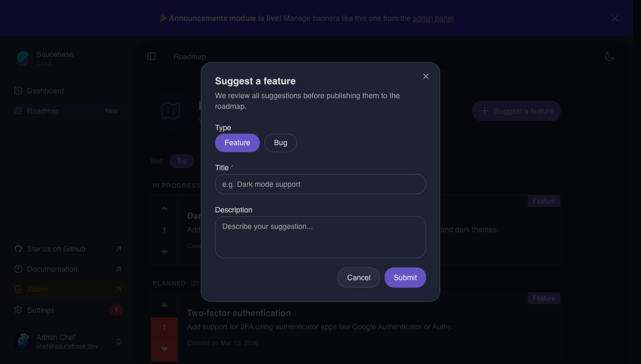The width and height of the screenshot is (641, 364).
Task: Click the GitHub icon beside Star us
Action: [x=18, y=249]
